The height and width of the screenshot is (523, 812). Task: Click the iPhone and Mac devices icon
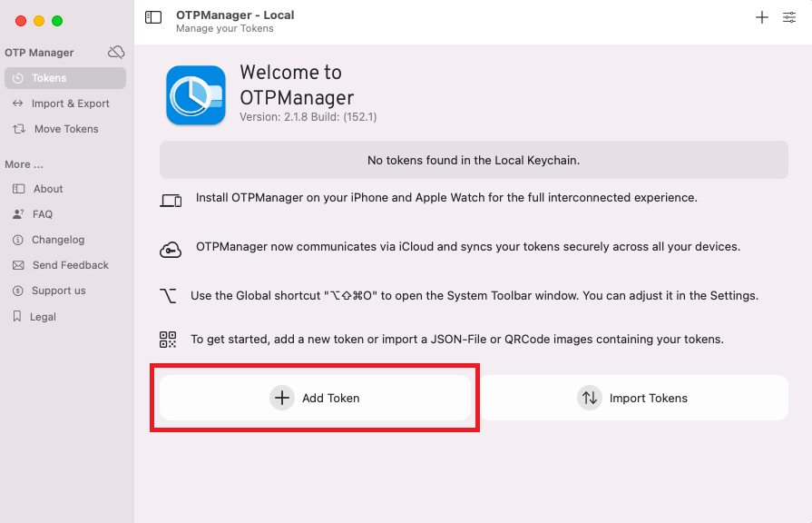[x=171, y=201]
